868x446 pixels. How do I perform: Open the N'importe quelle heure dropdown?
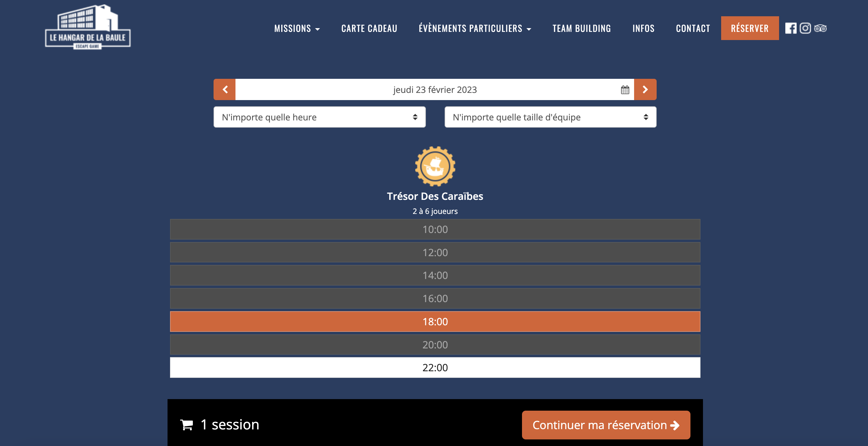coord(319,117)
